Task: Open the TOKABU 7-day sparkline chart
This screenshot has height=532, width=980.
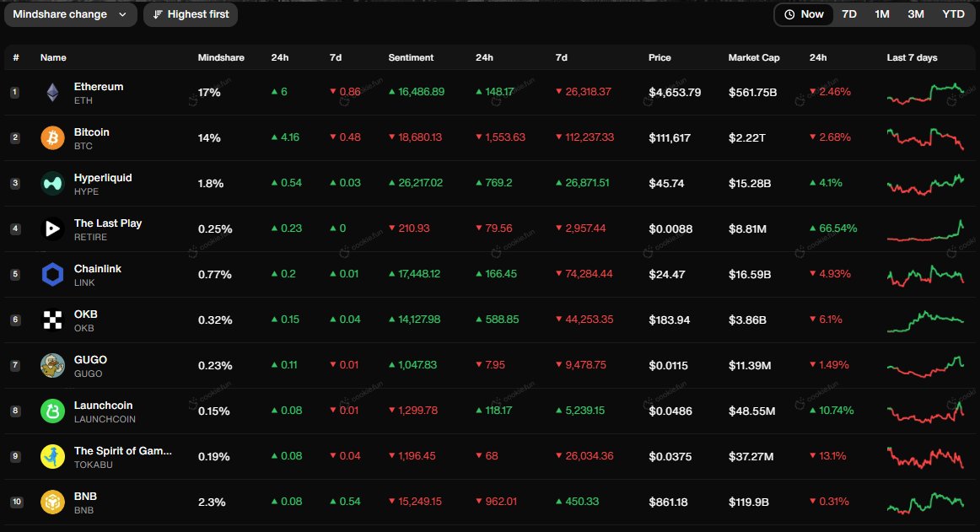Action: click(x=925, y=458)
